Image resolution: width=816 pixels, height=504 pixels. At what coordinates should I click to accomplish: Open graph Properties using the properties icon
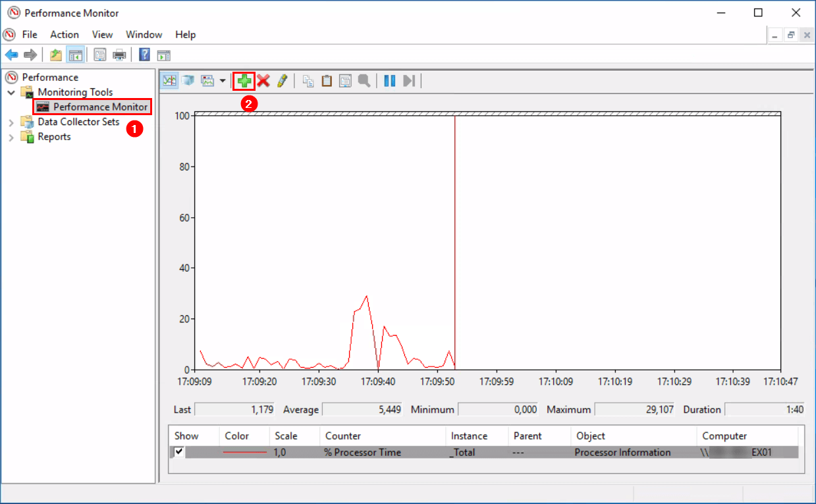[344, 80]
